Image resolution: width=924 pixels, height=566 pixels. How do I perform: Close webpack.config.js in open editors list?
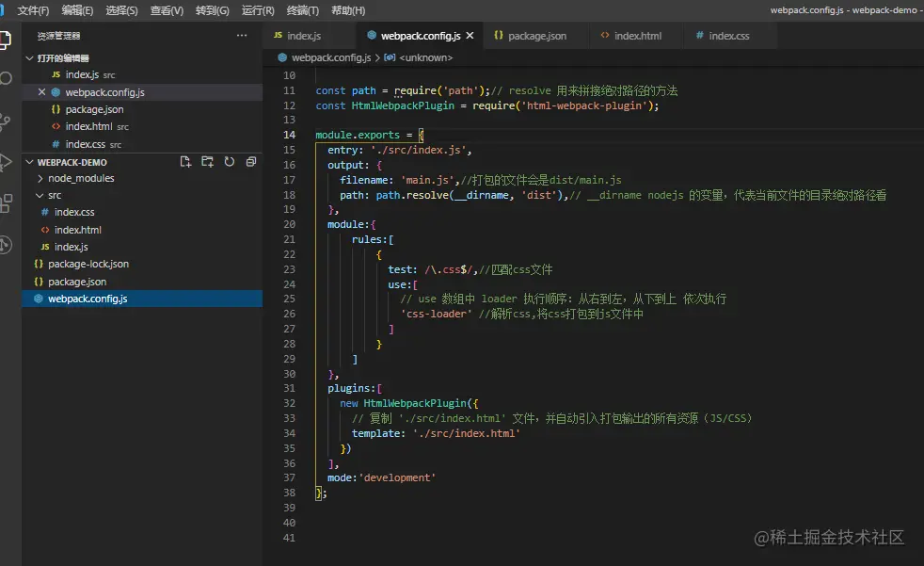point(41,92)
